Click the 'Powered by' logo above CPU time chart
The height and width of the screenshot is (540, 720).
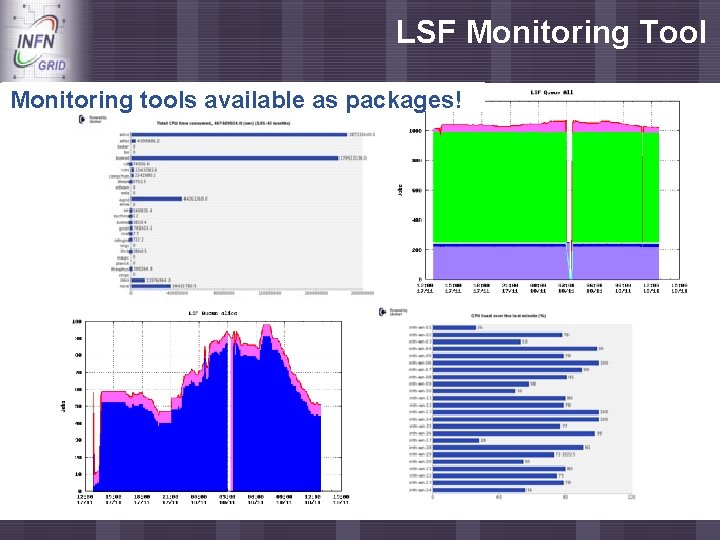coord(92,119)
